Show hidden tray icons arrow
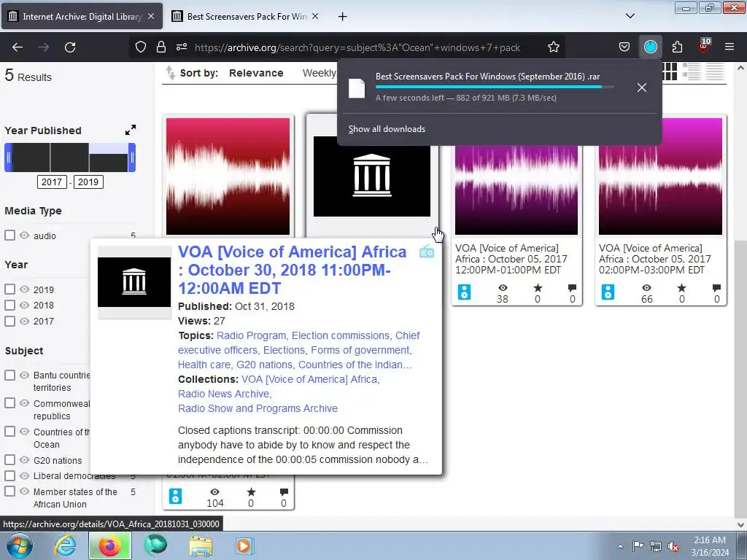The height and width of the screenshot is (560, 747). tap(620, 546)
